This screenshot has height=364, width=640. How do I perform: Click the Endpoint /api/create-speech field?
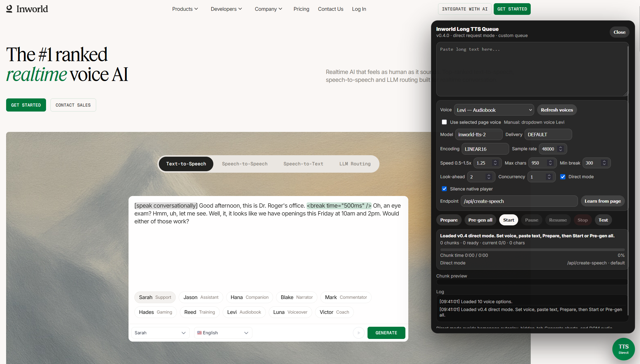pos(519,201)
